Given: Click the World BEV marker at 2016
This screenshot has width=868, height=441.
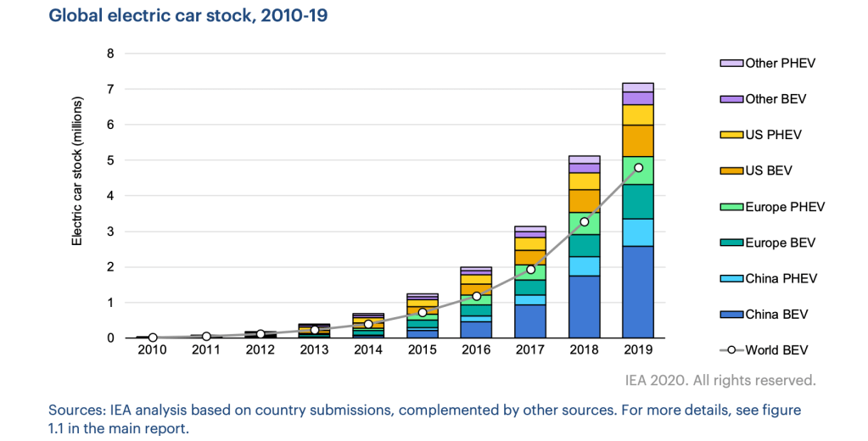Looking at the screenshot, I should pyautogui.click(x=476, y=296).
